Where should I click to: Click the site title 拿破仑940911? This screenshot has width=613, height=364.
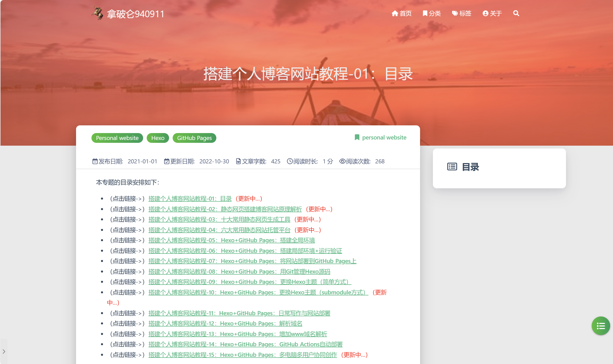pos(135,14)
